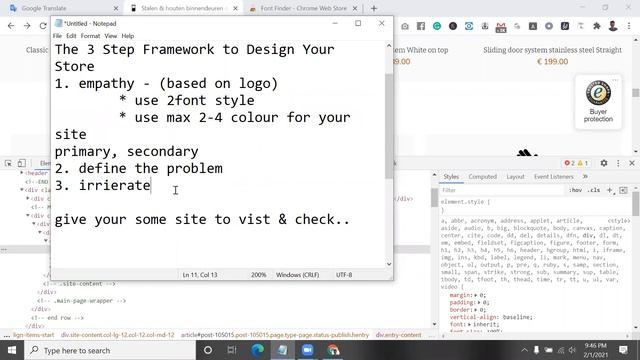Open Task View on the taskbar
The image size is (640, 360).
(232, 350)
